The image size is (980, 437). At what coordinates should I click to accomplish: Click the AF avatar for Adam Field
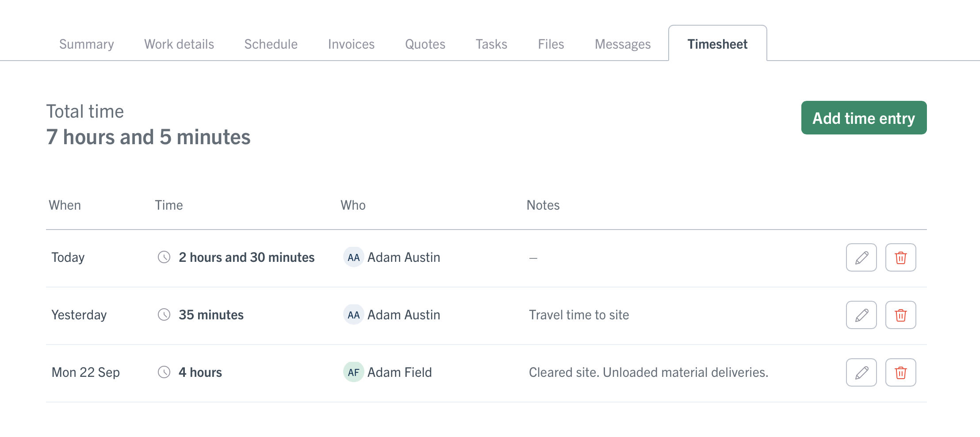click(x=353, y=372)
